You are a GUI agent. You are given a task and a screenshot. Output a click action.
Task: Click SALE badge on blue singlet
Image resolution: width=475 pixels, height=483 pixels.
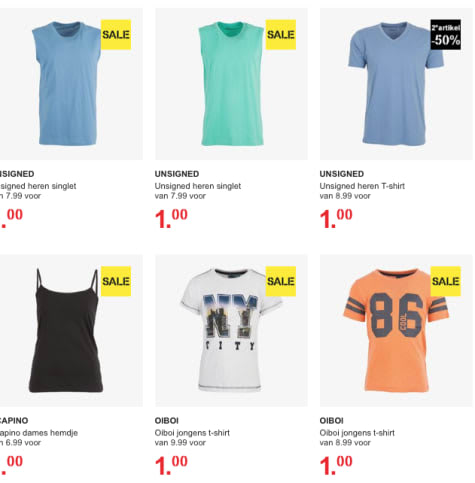[x=116, y=35]
